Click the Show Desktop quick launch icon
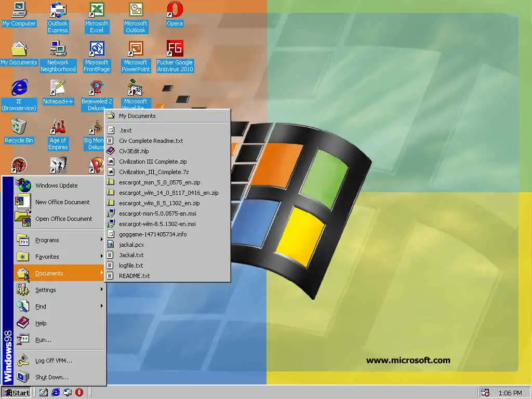Image resolution: width=532 pixels, height=399 pixels. pyautogui.click(x=44, y=393)
